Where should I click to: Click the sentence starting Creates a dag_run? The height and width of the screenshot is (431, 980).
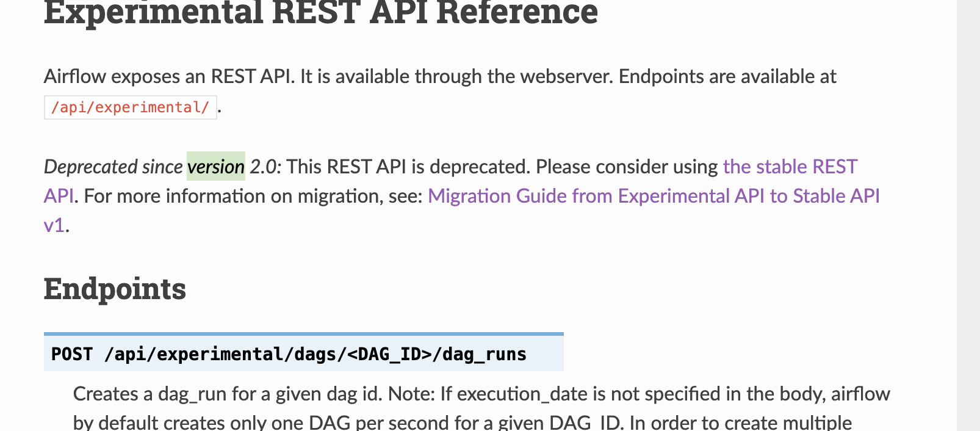pyautogui.click(x=228, y=394)
